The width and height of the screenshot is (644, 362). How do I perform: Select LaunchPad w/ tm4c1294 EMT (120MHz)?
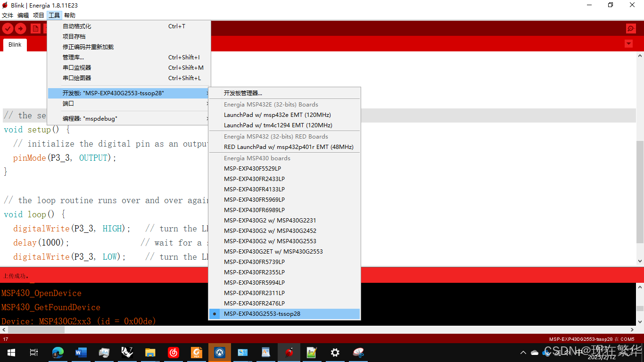[x=284, y=125]
